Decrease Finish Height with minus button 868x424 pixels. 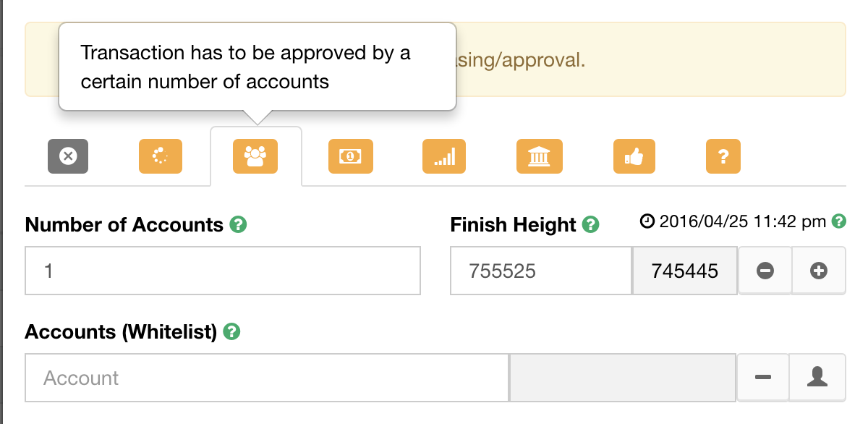tap(765, 271)
